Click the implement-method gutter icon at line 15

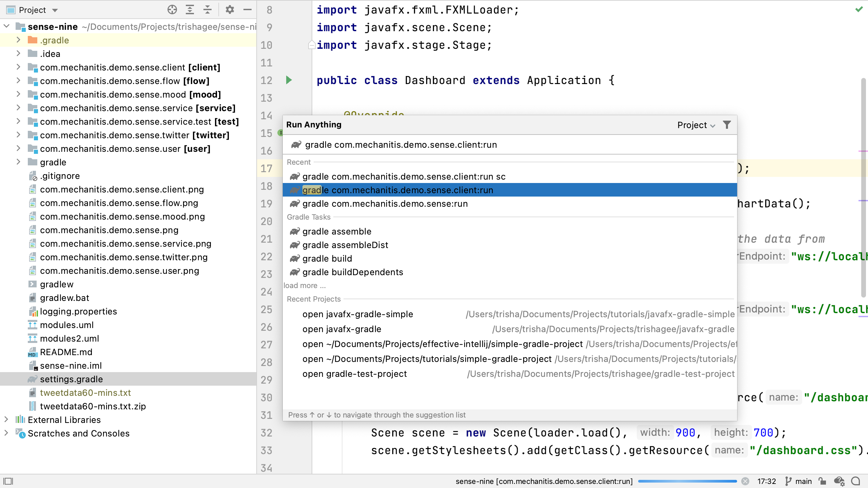[x=280, y=133]
